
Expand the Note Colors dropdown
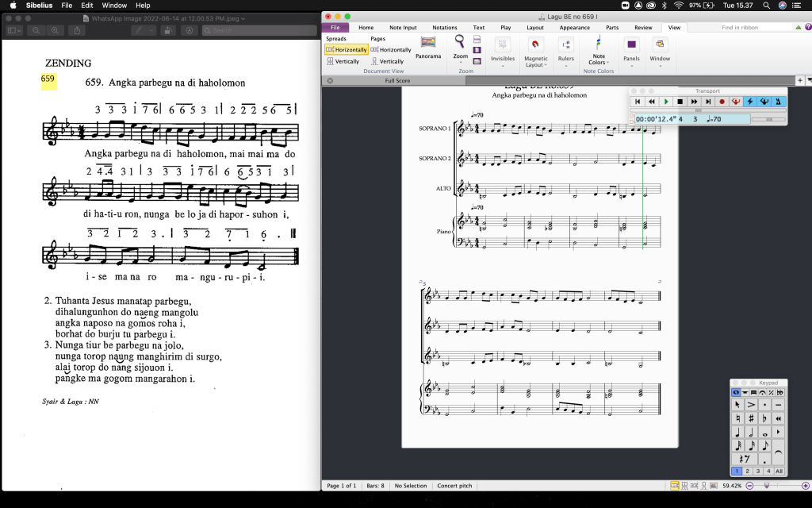(599, 60)
